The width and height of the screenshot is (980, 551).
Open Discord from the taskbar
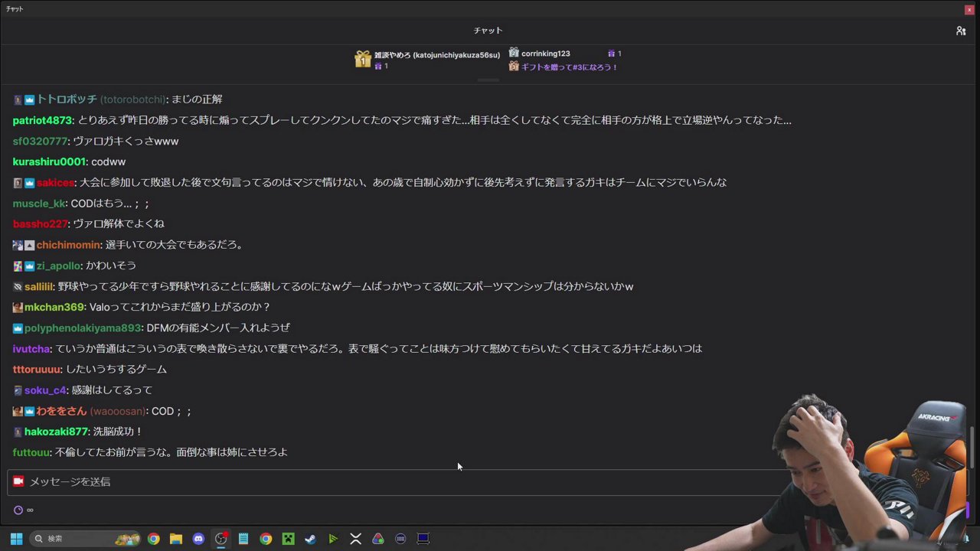click(x=198, y=539)
